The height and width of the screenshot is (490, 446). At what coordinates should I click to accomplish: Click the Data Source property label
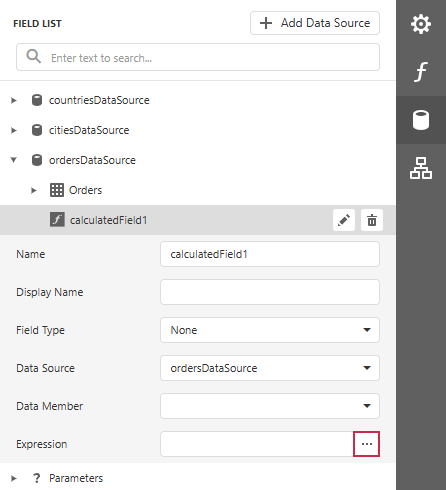coord(45,368)
